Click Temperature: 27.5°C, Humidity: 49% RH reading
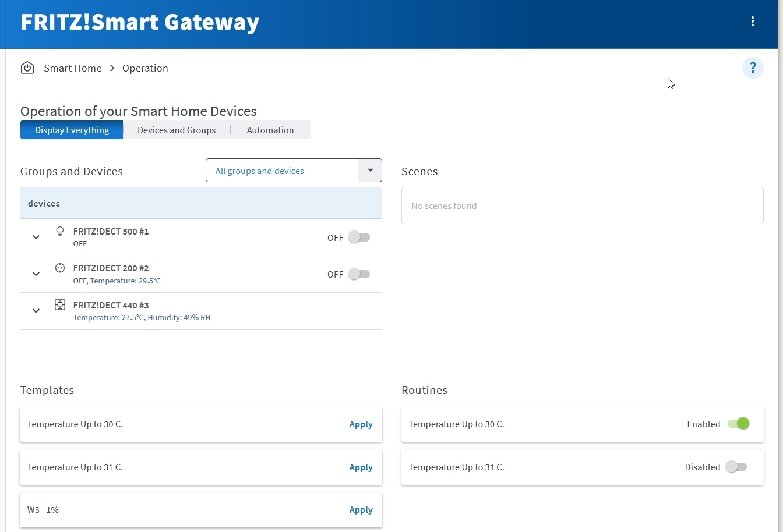Screen dimensions: 783x532 tap(142, 318)
